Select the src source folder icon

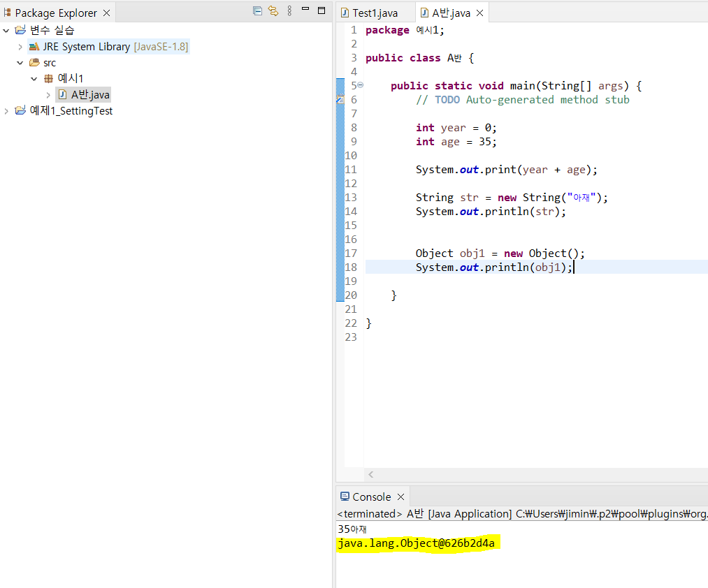(x=34, y=63)
